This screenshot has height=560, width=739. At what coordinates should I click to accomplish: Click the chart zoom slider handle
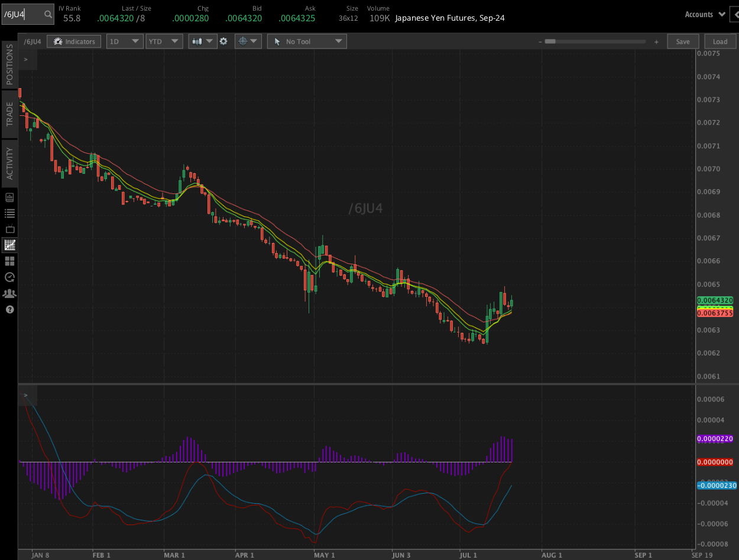click(x=550, y=41)
